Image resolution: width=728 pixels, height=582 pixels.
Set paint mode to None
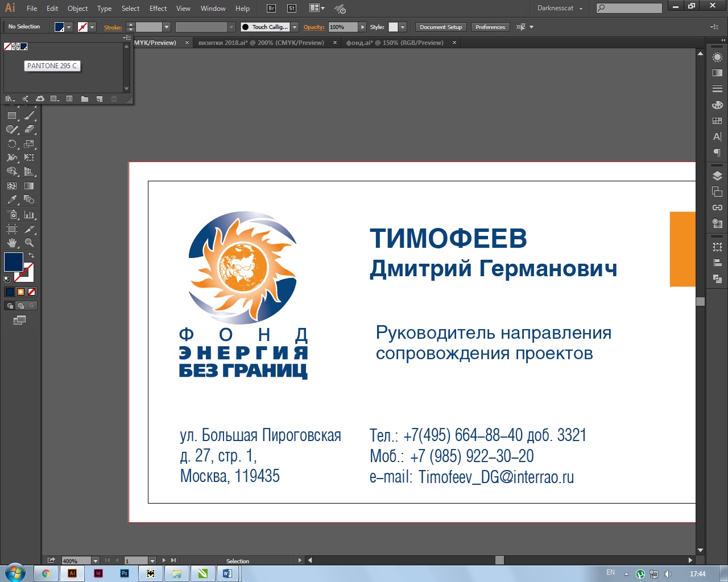[x=32, y=292]
